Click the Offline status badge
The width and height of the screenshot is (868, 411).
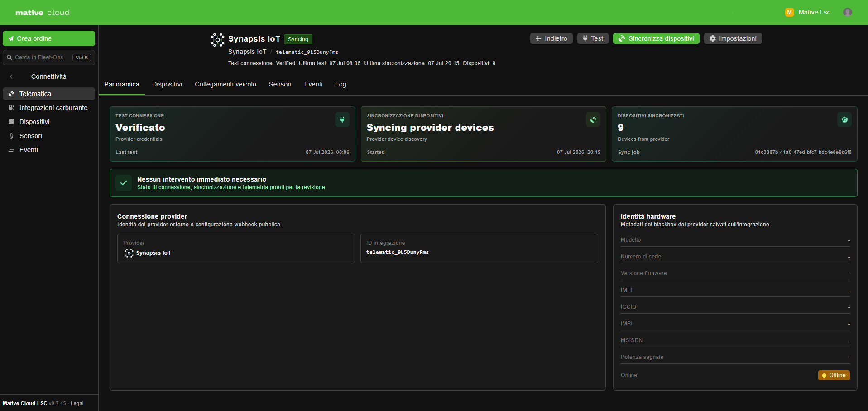[834, 375]
